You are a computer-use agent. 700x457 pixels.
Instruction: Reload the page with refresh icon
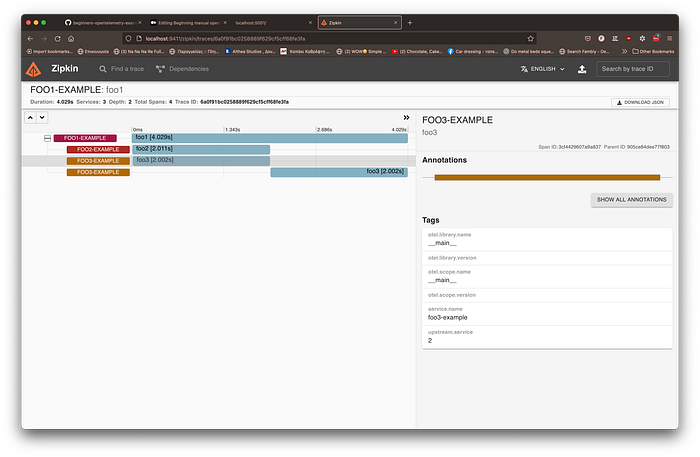58,39
